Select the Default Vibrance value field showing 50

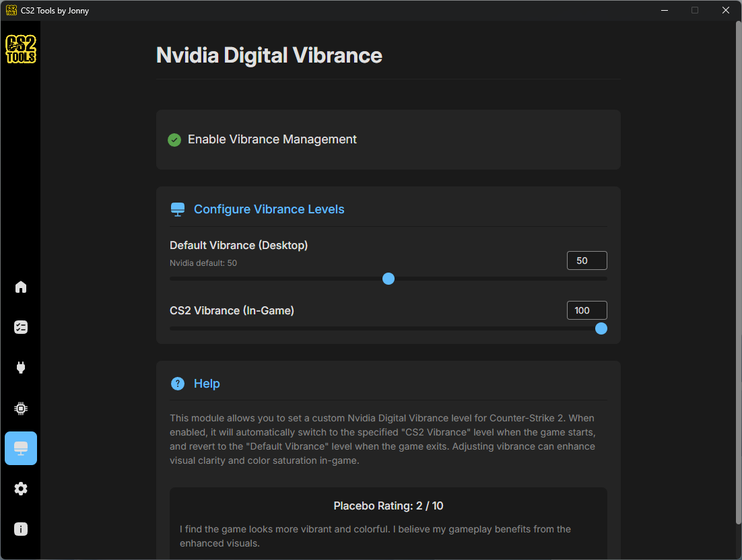pos(586,260)
